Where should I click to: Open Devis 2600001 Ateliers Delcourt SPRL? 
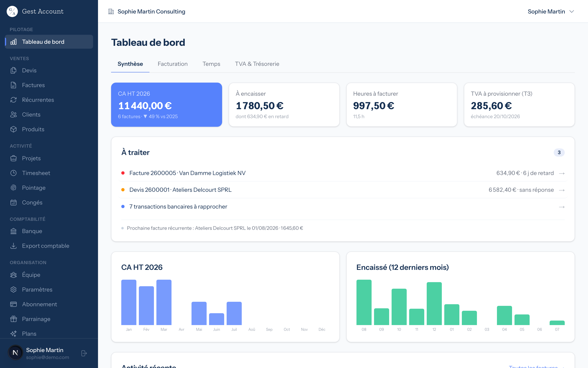pos(343,190)
